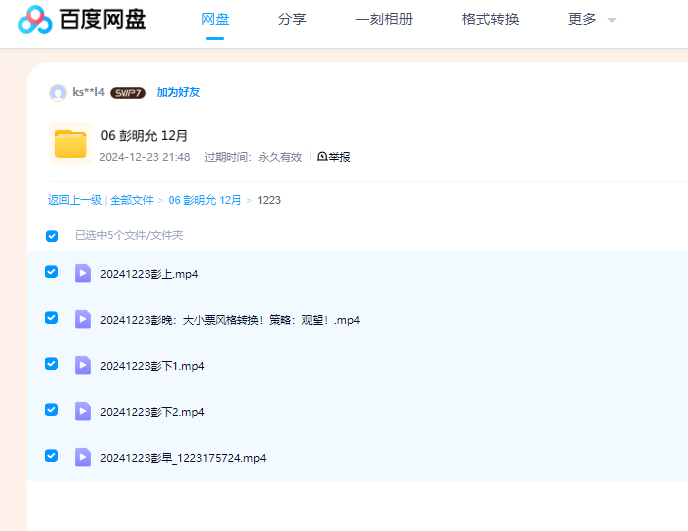The width and height of the screenshot is (688, 531).
Task: Click the 1223 breadcrumb text
Action: [269, 200]
